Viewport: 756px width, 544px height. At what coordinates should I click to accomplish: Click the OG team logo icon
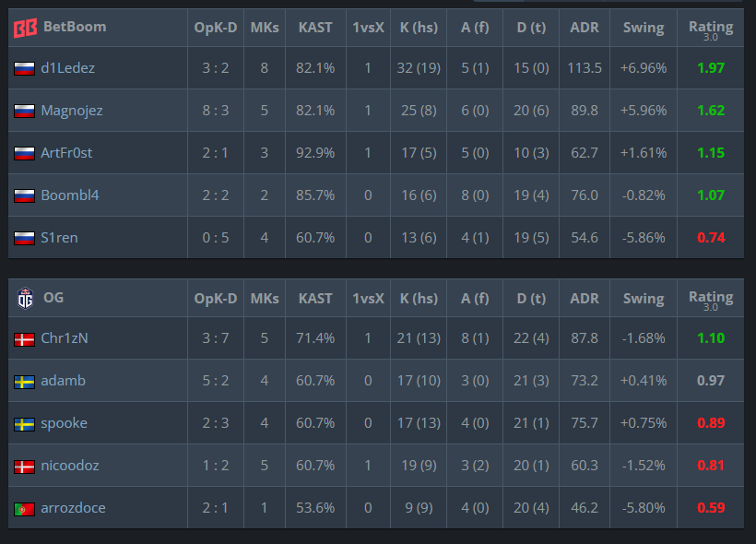(x=25, y=298)
